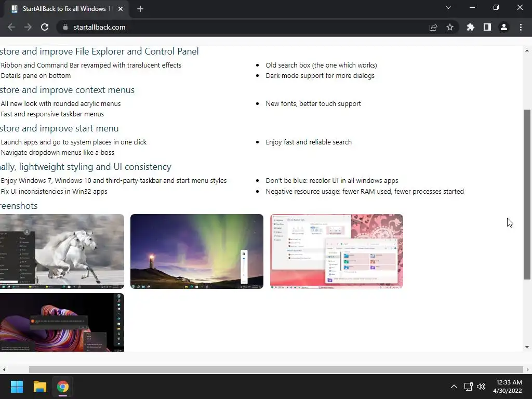Click the horizontal scrollbar thumb
This screenshot has width=532, height=399.
pos(276,369)
